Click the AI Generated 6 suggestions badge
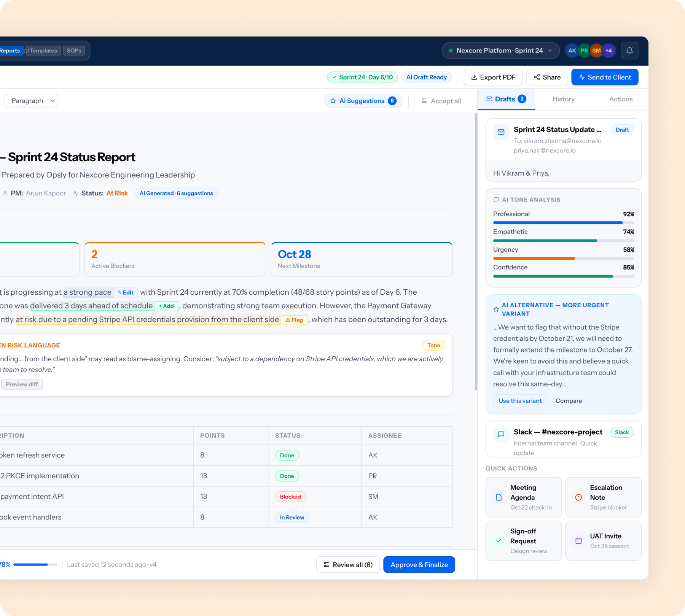 (x=176, y=193)
